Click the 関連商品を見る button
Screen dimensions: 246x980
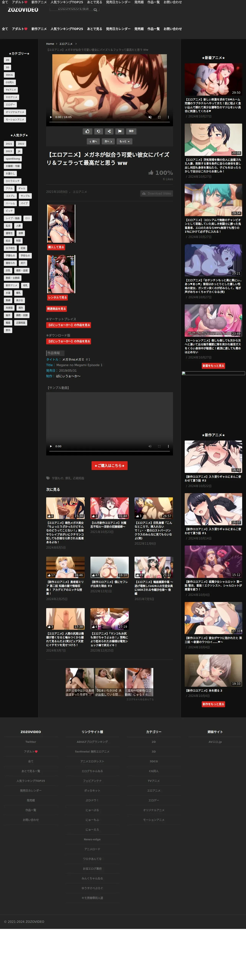(x=56, y=309)
